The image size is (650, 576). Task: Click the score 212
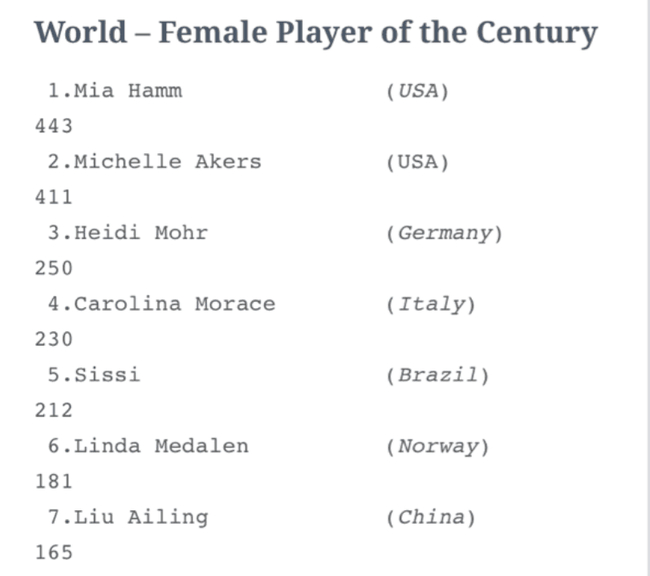54,411
